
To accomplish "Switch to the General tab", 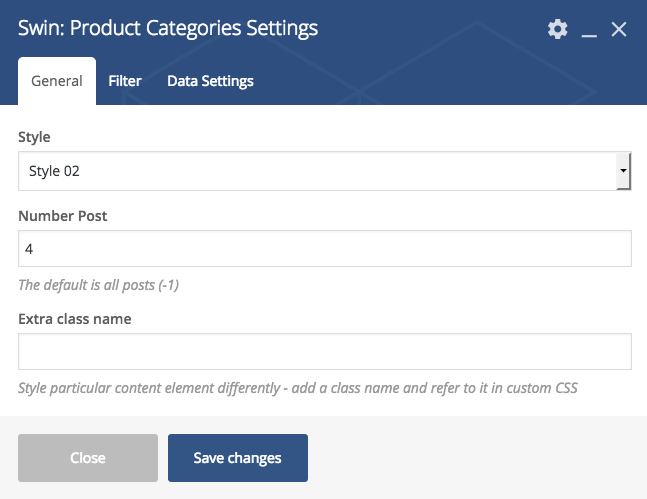I will pos(57,81).
